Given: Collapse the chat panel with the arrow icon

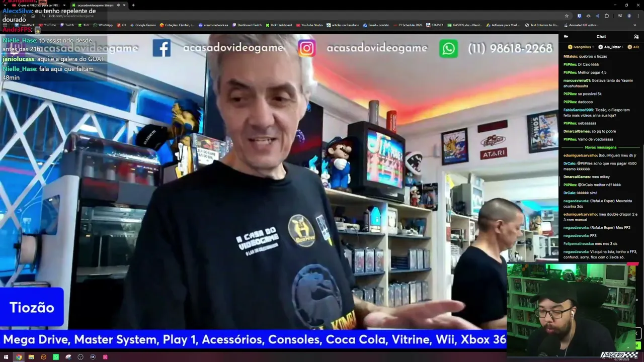Looking at the screenshot, I should (x=566, y=37).
